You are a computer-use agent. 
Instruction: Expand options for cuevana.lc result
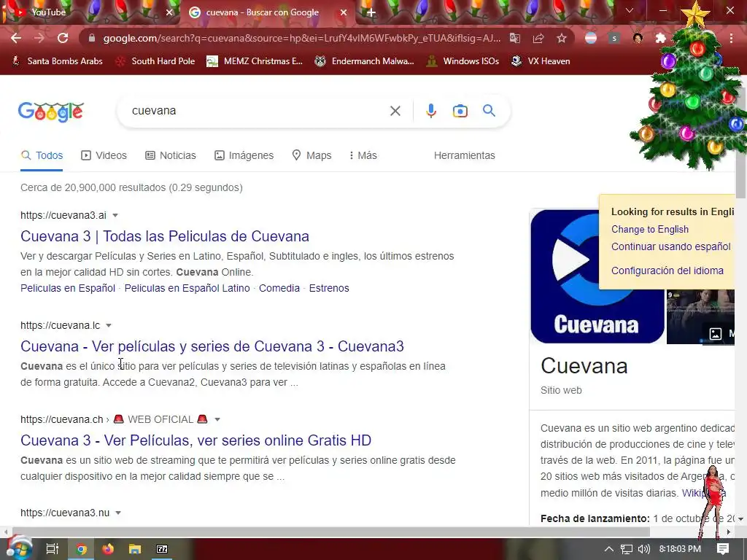click(109, 326)
